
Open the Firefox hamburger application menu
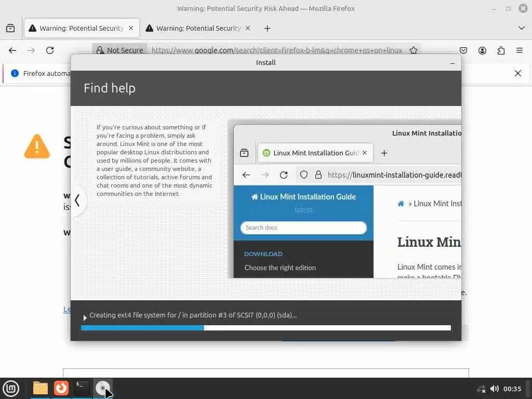click(519, 50)
